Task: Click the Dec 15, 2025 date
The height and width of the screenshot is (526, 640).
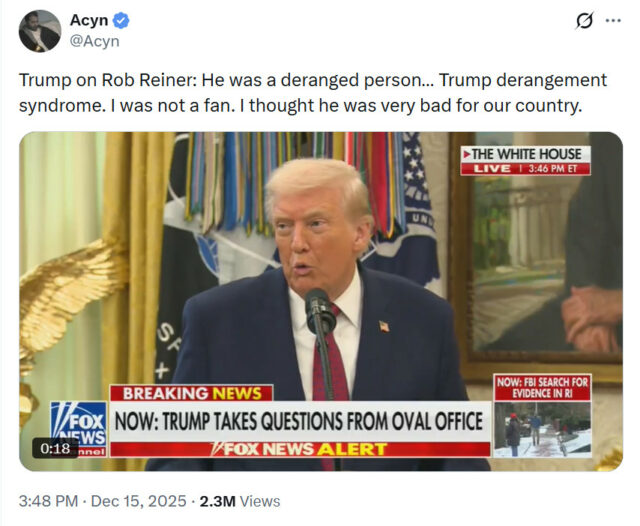Action: pos(138,501)
